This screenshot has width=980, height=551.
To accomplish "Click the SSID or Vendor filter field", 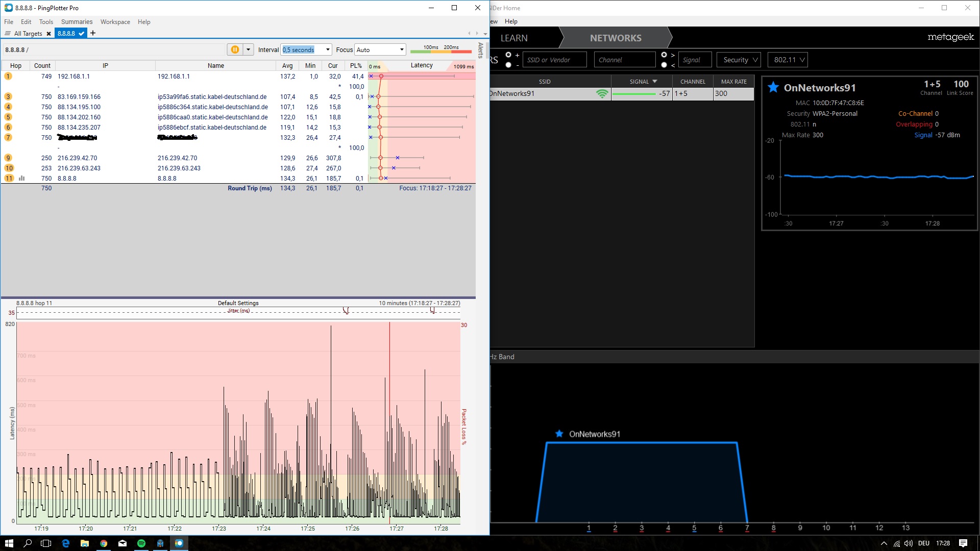I will pyautogui.click(x=555, y=60).
